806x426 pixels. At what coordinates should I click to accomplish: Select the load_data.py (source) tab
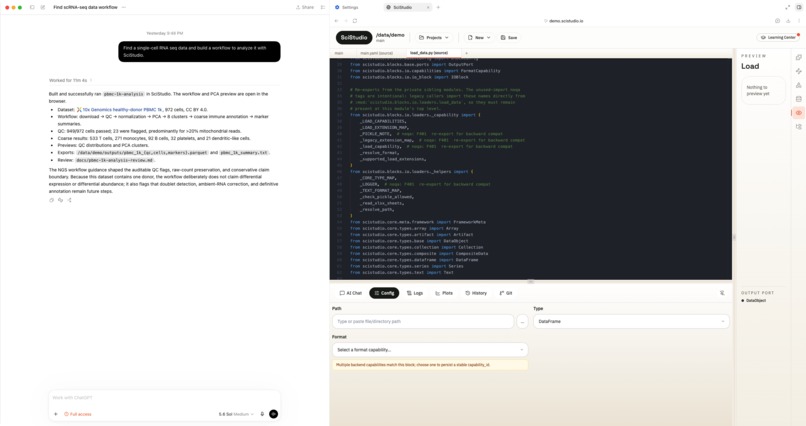point(429,53)
